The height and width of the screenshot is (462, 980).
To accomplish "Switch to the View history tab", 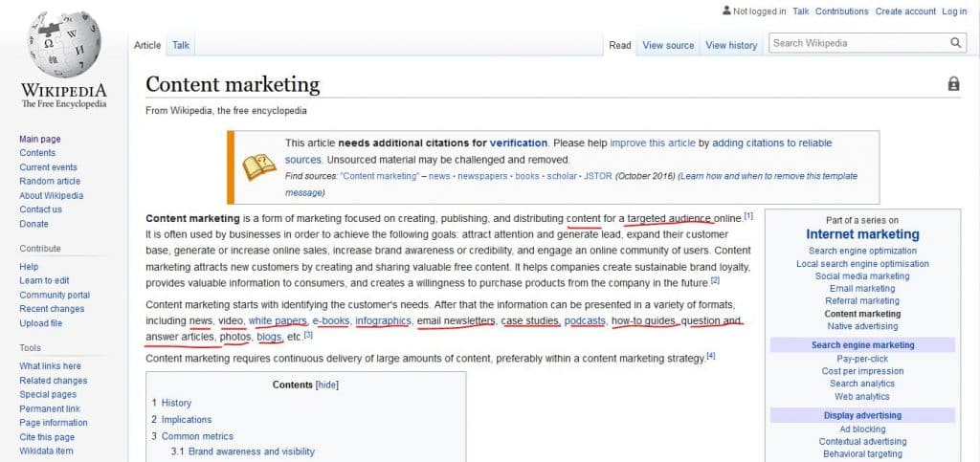I will click(731, 45).
